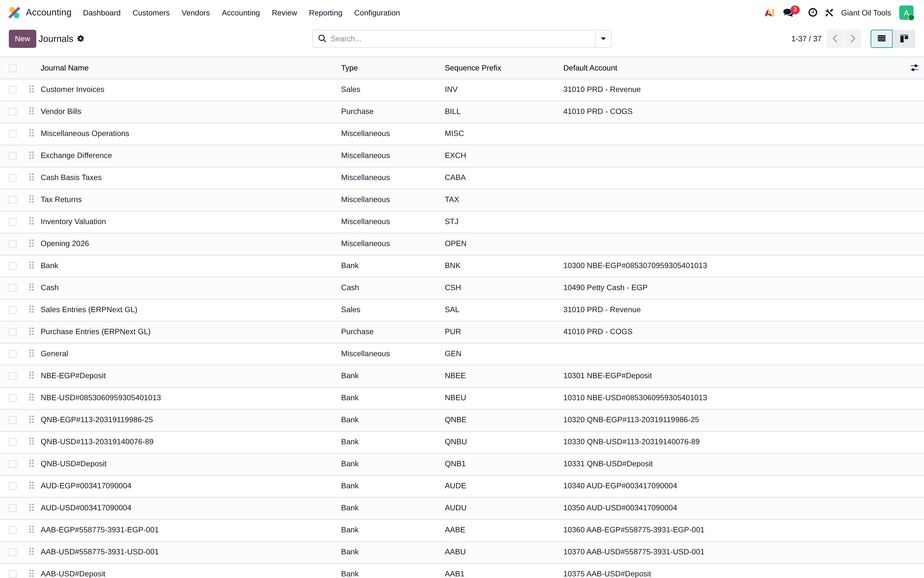This screenshot has width=924, height=578.
Task: Click the Giant Oil Tools company switcher
Action: pyautogui.click(x=866, y=13)
